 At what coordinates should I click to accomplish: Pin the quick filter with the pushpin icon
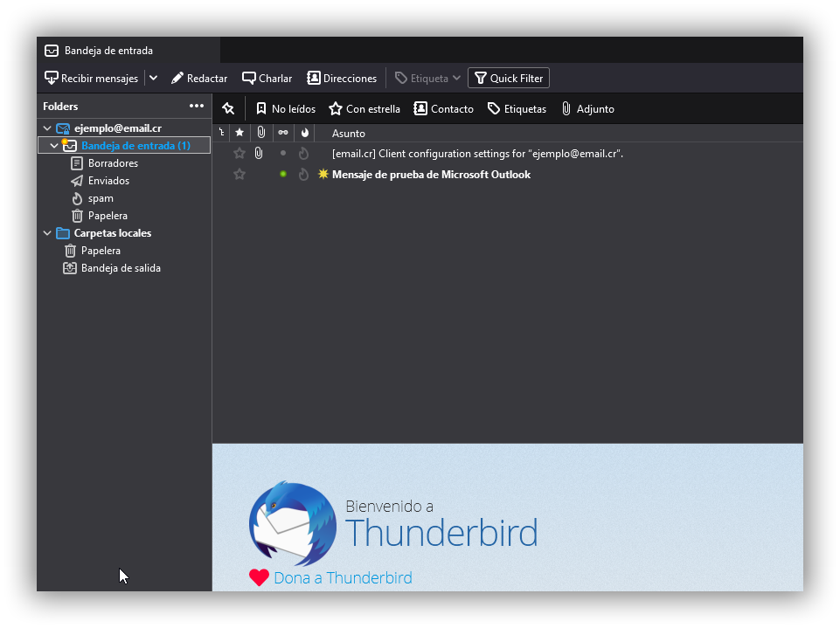[x=229, y=108]
